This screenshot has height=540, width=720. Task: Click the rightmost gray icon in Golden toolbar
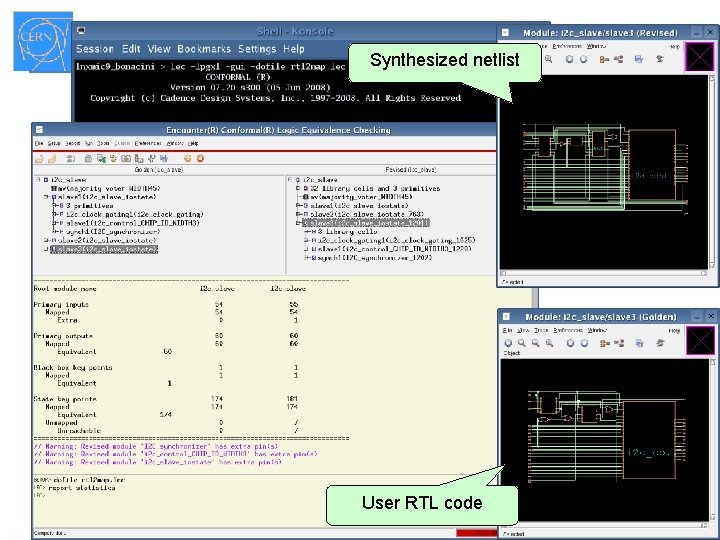coord(661,343)
